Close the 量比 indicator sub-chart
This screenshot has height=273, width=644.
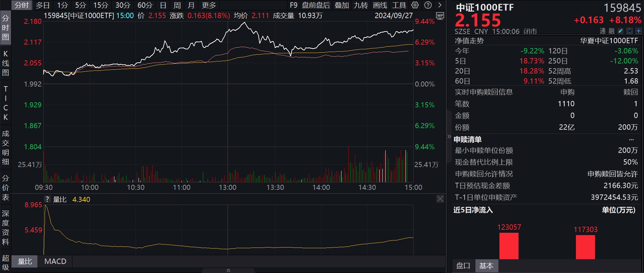pyautogui.click(x=440, y=199)
